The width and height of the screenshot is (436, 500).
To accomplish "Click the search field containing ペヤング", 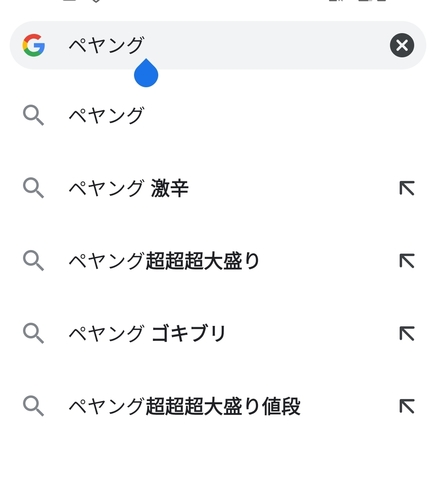I will coord(218,45).
